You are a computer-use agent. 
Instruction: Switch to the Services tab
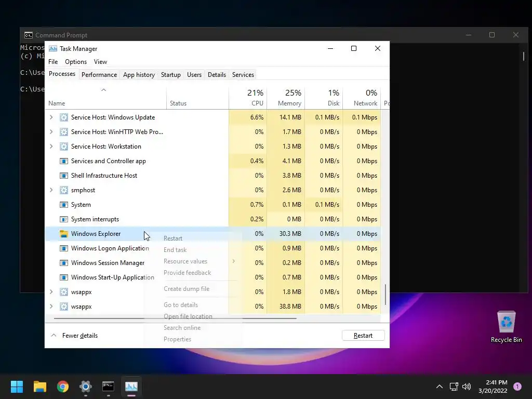click(x=243, y=75)
